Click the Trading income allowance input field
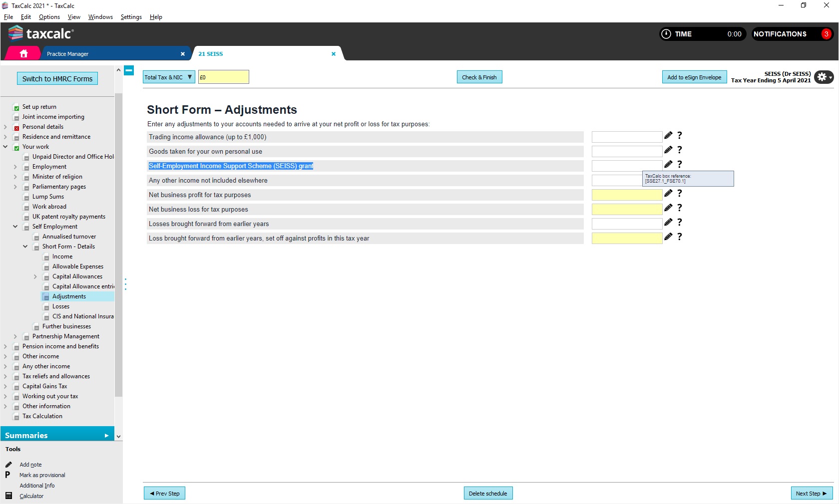This screenshot has height=504, width=839. coord(627,137)
